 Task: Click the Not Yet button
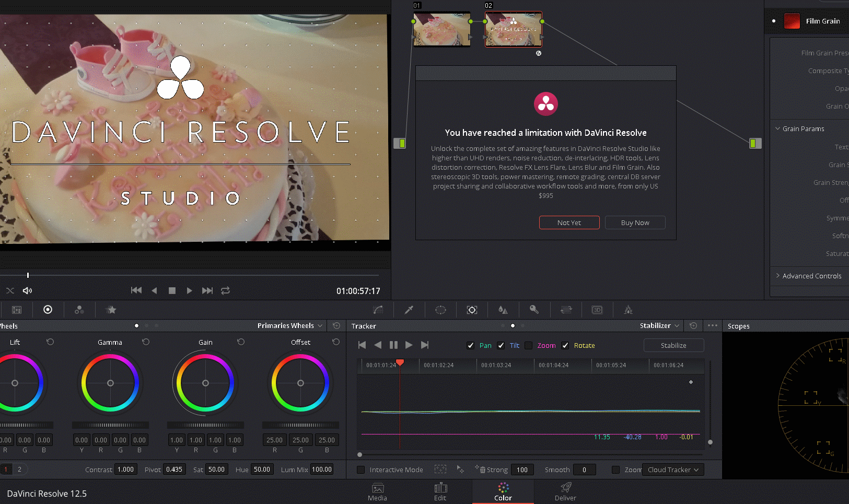tap(569, 222)
